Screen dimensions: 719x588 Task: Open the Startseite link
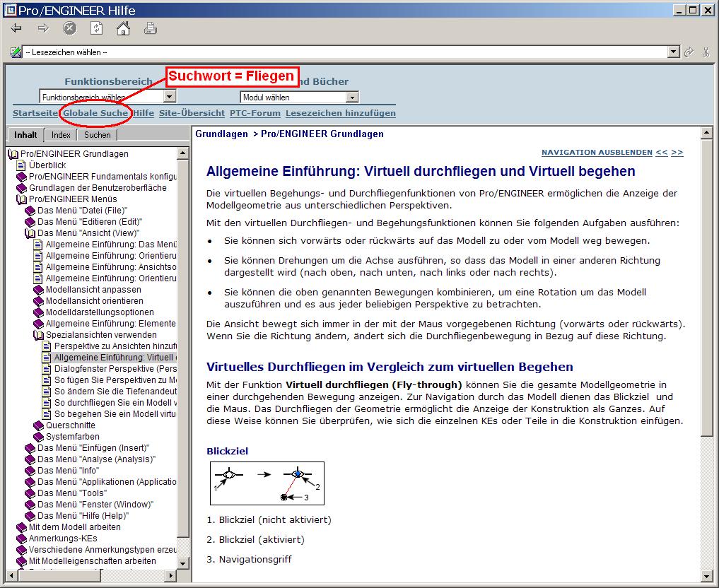35,113
